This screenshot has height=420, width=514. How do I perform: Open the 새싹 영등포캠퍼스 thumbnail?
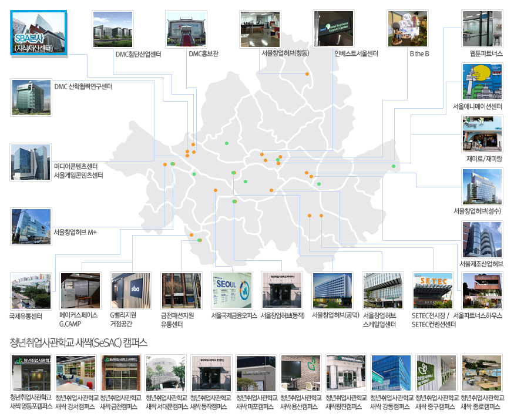31,374
